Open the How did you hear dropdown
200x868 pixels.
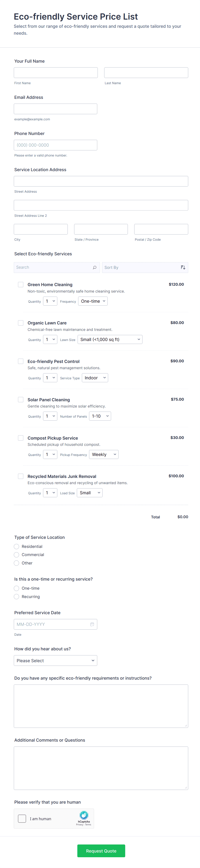click(x=55, y=661)
